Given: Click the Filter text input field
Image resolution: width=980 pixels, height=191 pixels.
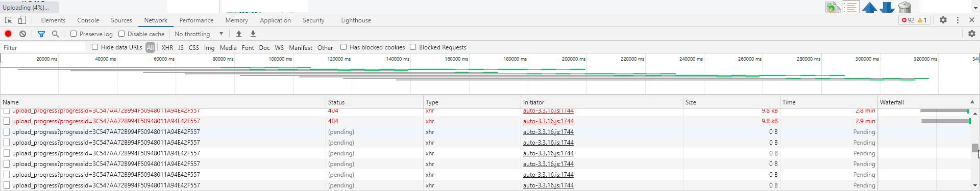Looking at the screenshot, I should [x=44, y=47].
